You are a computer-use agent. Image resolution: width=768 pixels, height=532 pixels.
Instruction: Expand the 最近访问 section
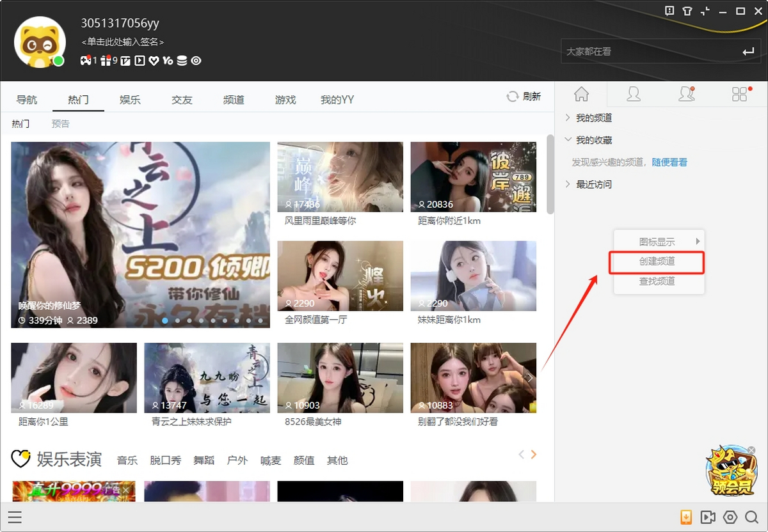pos(589,184)
